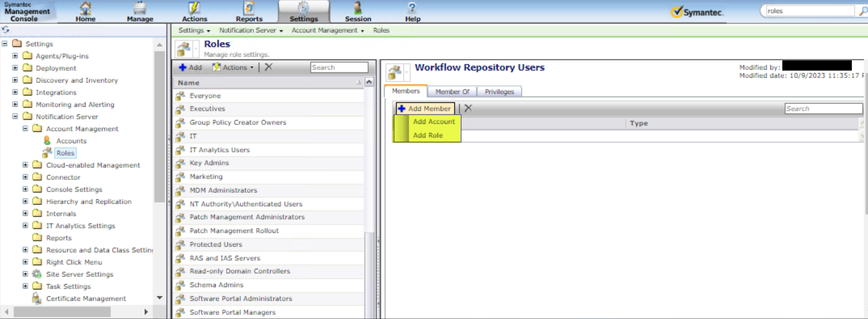Image resolution: width=868 pixels, height=319 pixels.
Task: Select the Accounts item in the tree
Action: coord(71,141)
